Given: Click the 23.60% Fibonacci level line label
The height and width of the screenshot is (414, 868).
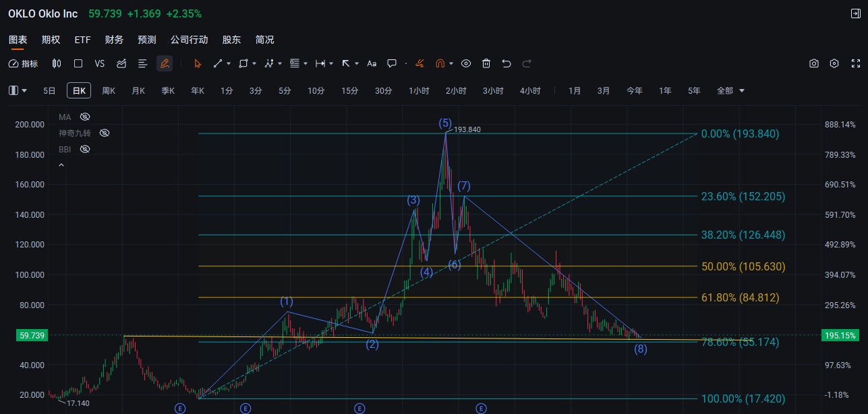Looking at the screenshot, I should [743, 197].
